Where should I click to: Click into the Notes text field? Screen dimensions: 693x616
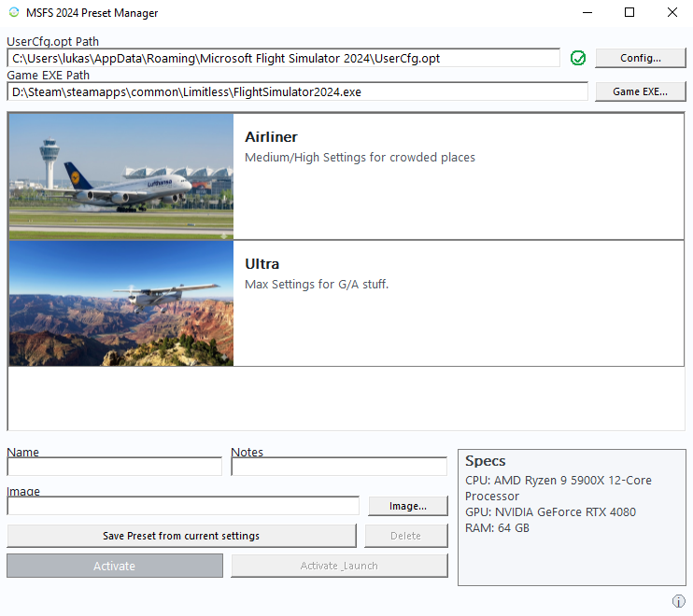[x=339, y=467]
